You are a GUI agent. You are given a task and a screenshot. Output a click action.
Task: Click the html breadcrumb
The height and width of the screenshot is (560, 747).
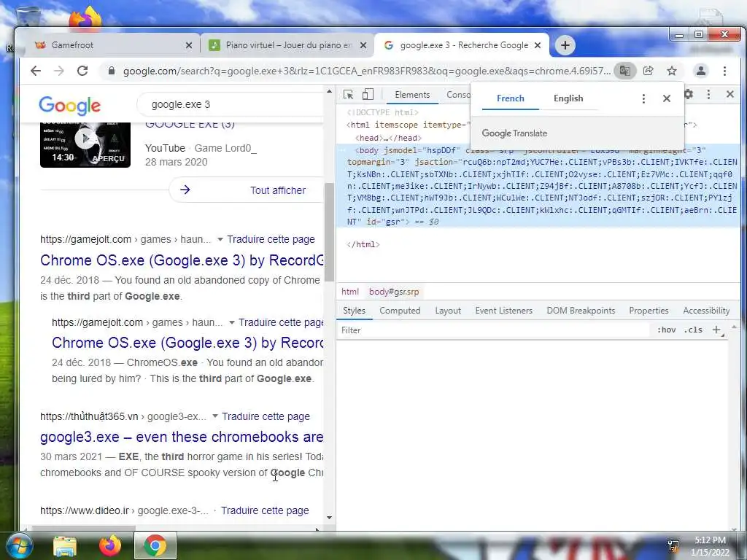point(350,292)
